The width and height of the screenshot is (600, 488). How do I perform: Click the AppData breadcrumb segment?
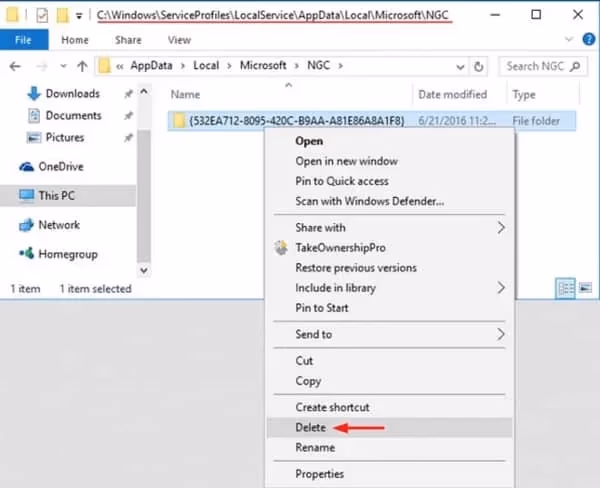(151, 65)
